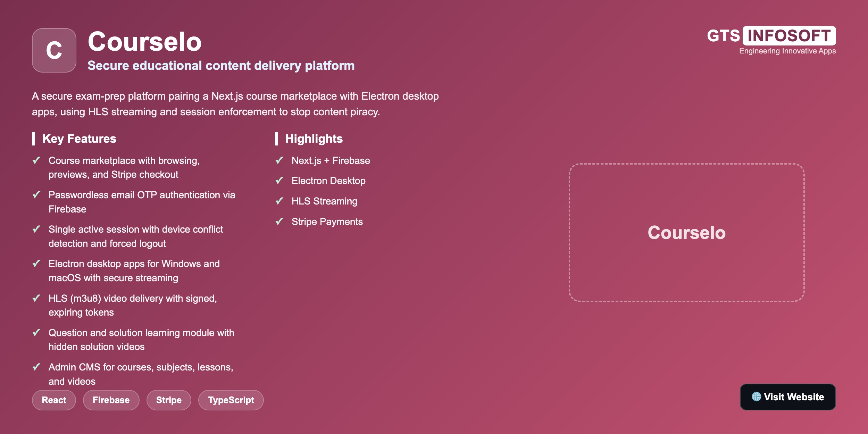Open the Visit Website button

[x=788, y=397]
